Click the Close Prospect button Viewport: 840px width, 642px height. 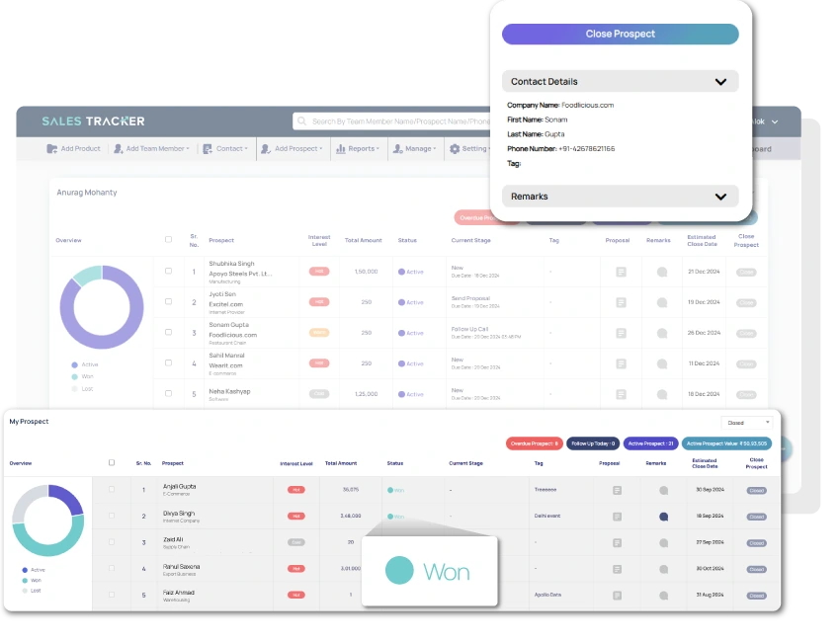tap(620, 34)
